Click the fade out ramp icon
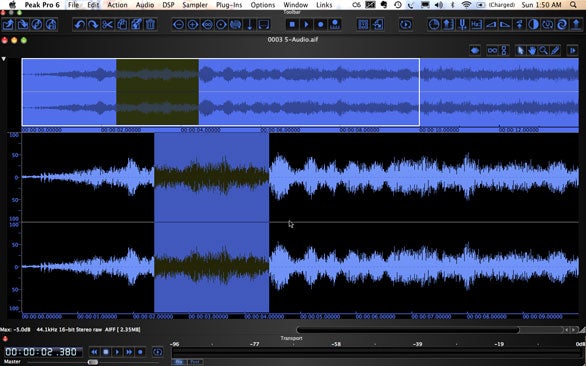The height and width of the screenshot is (366, 586). tap(505, 25)
